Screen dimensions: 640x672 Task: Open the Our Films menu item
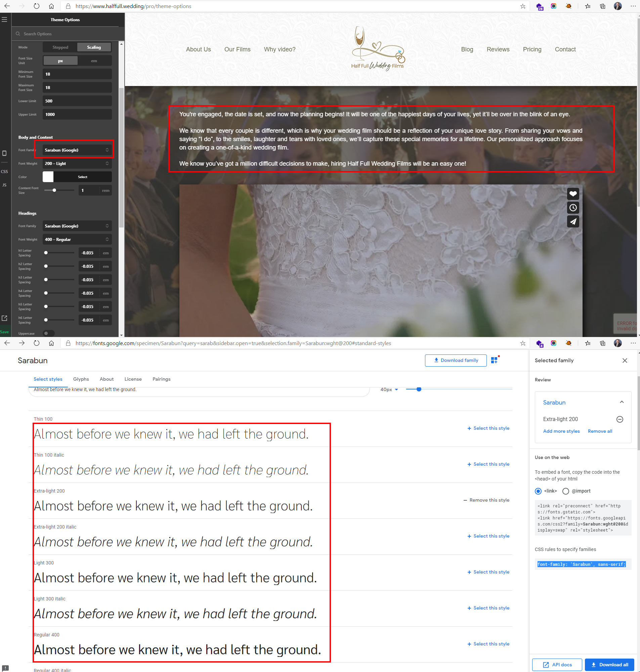tap(237, 49)
